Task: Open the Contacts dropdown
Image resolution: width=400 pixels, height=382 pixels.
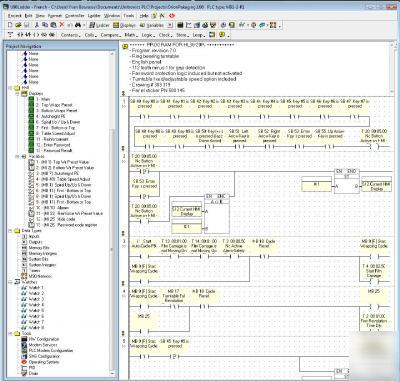Action: pyautogui.click(x=70, y=35)
